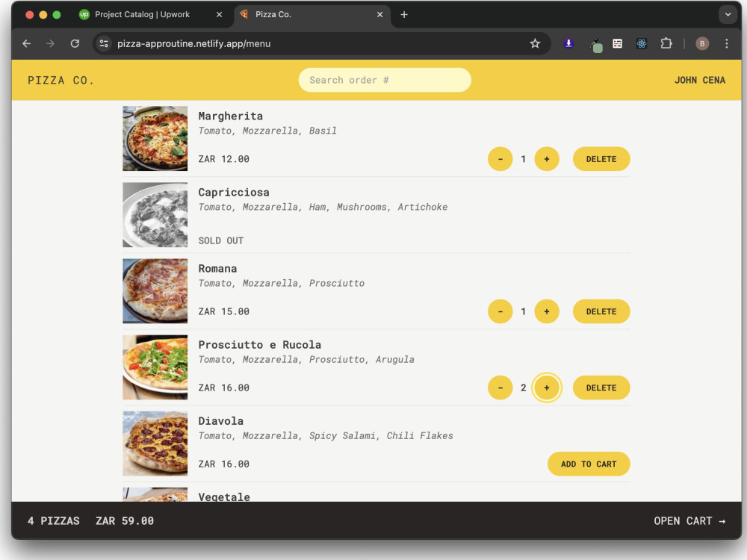Screen dimensions: 747x560
Task: Click the Margherita quantity value 1
Action: click(523, 159)
